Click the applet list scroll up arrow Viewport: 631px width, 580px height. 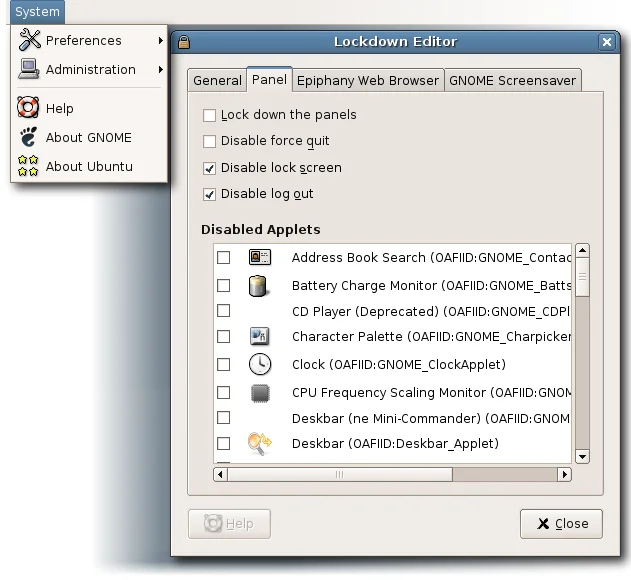pyautogui.click(x=582, y=250)
